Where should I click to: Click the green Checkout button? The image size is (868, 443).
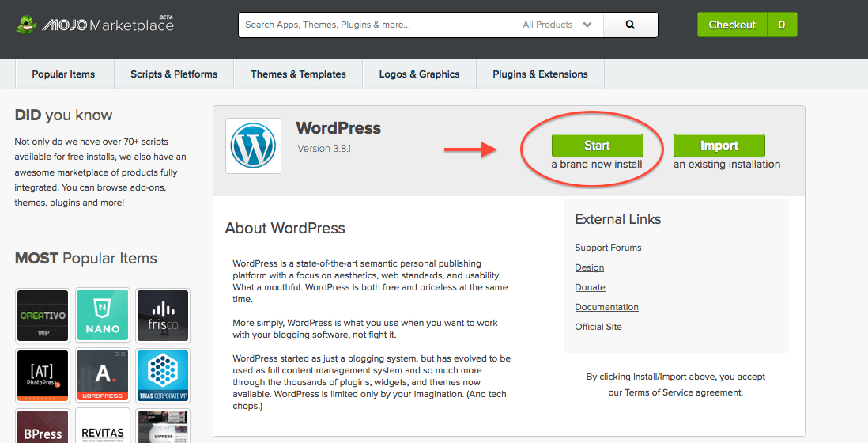click(731, 25)
